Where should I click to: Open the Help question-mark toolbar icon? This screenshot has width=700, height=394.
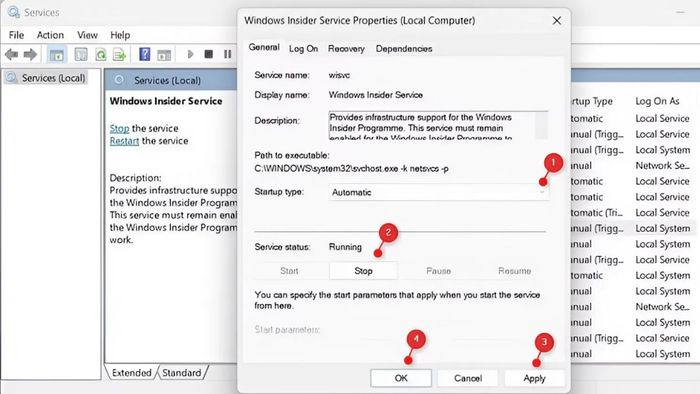click(x=145, y=54)
